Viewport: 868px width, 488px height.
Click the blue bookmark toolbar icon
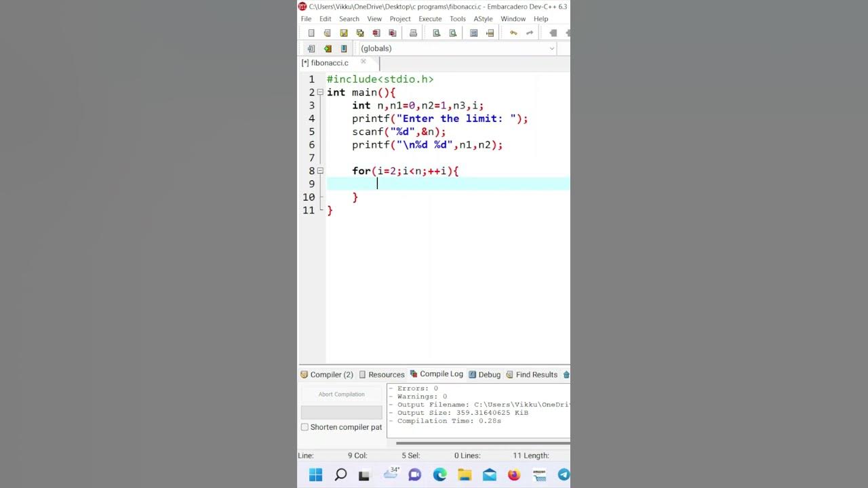(x=344, y=49)
